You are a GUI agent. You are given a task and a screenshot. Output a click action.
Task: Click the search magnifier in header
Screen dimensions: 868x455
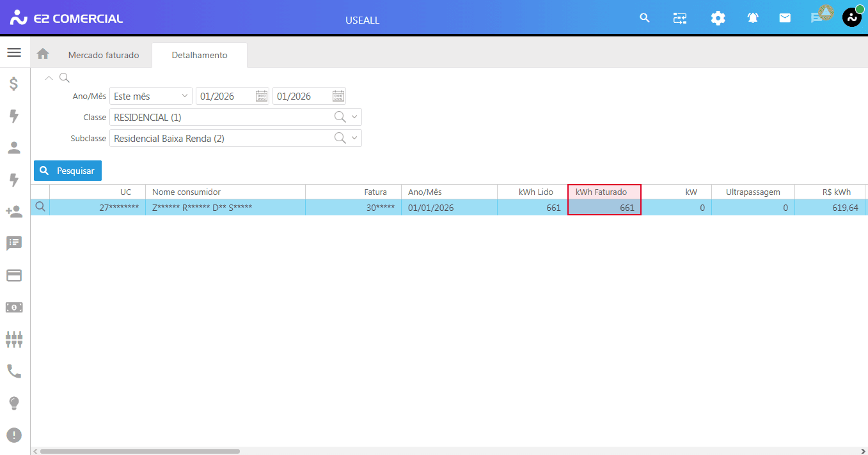point(645,18)
